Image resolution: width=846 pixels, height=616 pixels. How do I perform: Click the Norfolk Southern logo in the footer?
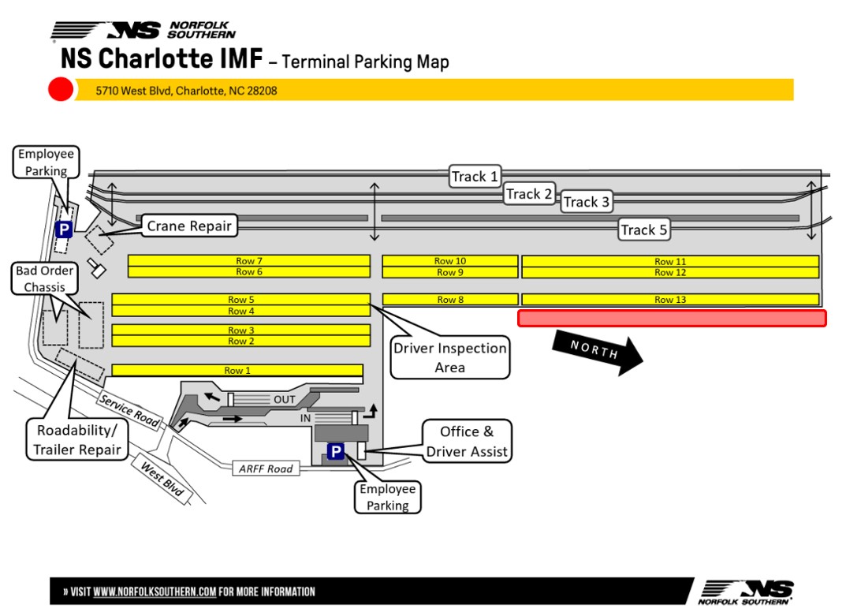click(x=745, y=592)
